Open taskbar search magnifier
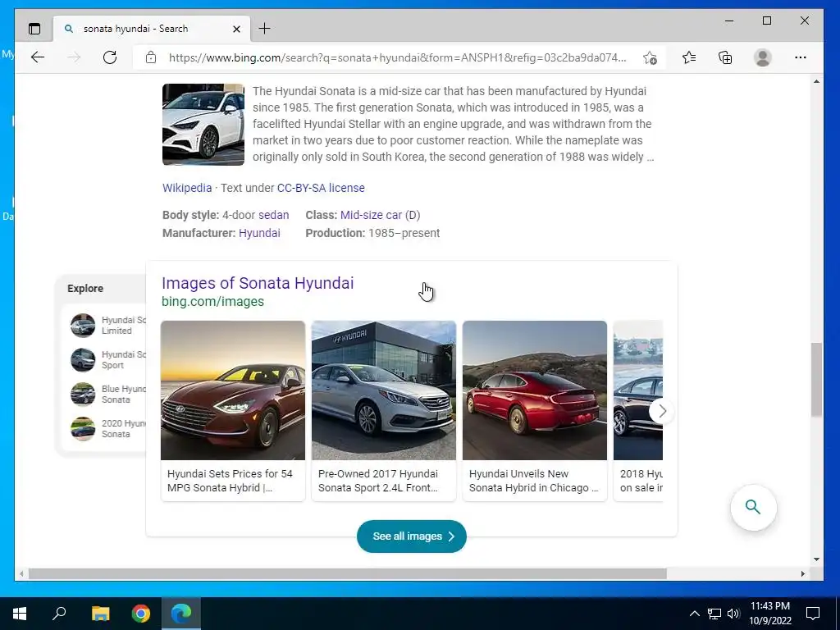Image resolution: width=840 pixels, height=630 pixels. pos(59,614)
